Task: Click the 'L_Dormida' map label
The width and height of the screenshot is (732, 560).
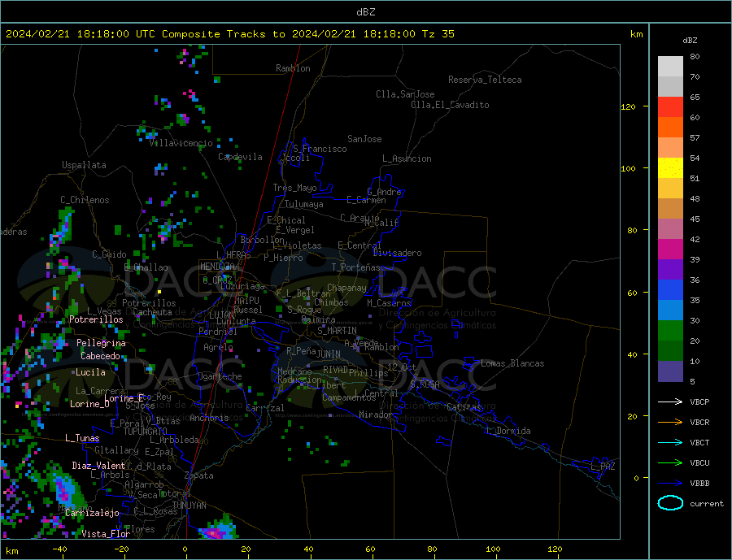Action: (509, 432)
